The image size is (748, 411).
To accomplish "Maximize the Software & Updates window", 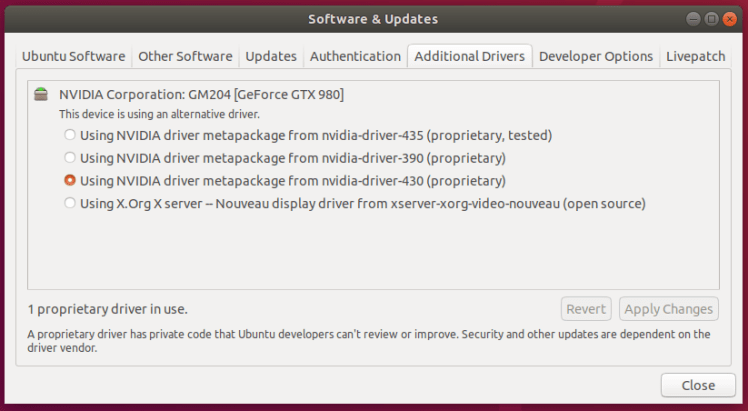I will (711, 19).
